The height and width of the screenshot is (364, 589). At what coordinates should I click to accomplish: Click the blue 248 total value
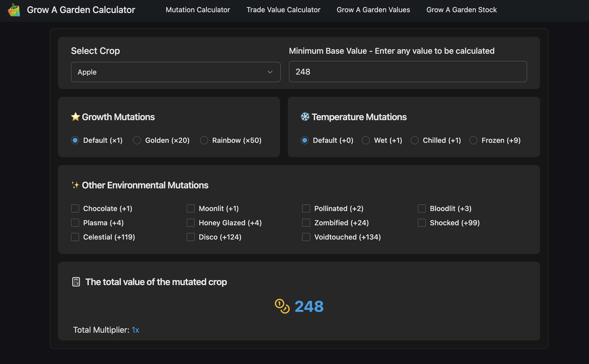click(x=309, y=306)
